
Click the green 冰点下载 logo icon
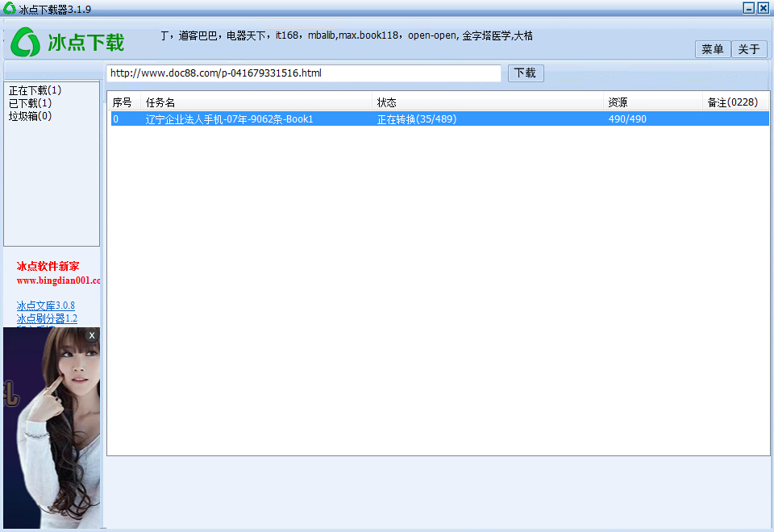click(x=27, y=43)
